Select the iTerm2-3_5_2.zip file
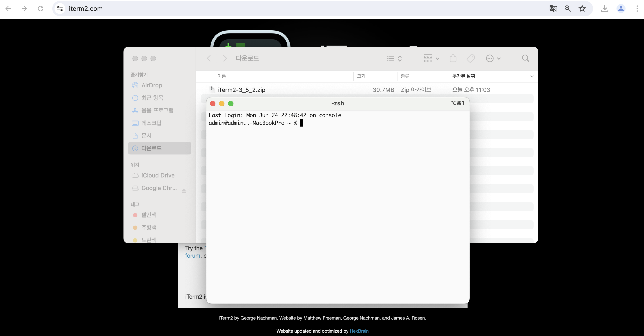 click(241, 90)
